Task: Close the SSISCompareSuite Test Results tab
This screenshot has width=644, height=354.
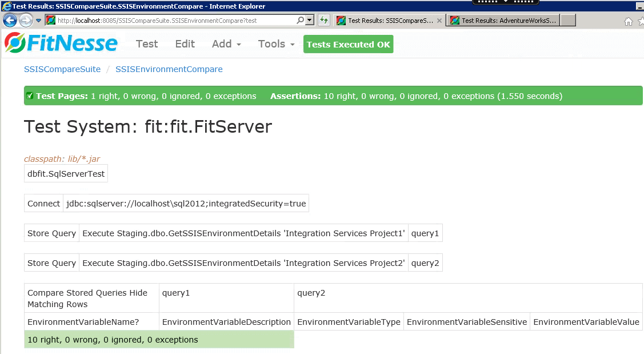Action: point(439,21)
